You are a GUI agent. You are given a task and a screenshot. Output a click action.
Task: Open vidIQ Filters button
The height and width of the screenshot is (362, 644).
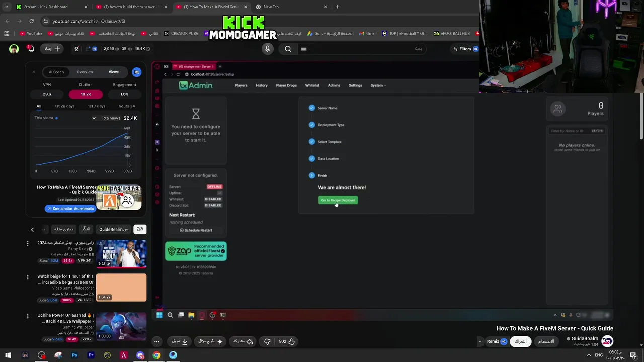466,49
